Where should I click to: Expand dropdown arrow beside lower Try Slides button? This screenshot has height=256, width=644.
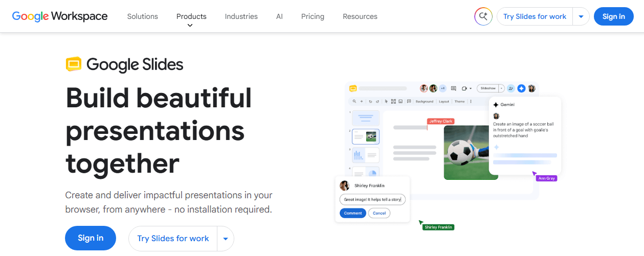[x=226, y=239]
